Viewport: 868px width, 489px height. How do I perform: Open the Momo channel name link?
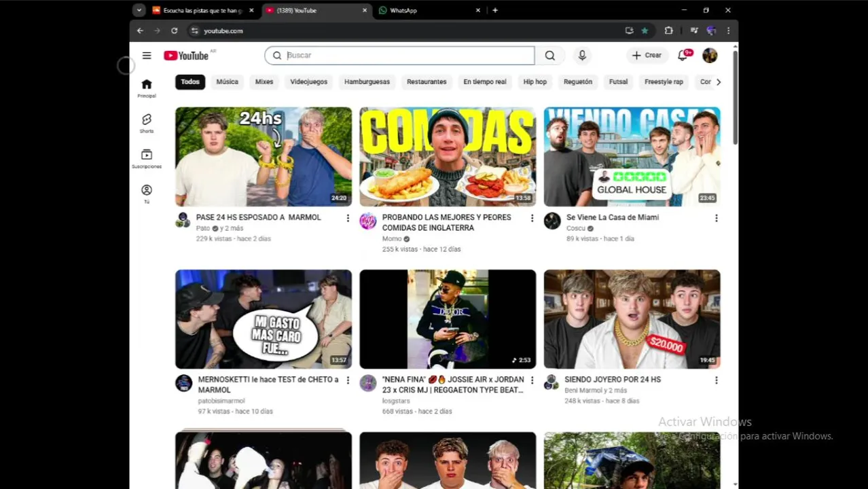[392, 239]
